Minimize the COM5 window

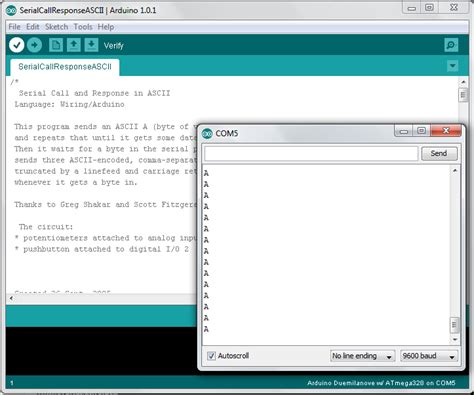click(x=404, y=131)
